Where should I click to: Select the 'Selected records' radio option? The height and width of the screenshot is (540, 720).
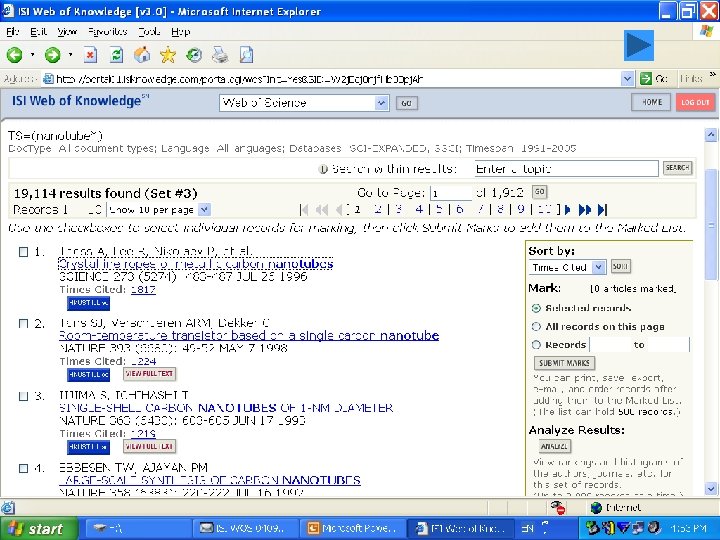tap(536, 308)
